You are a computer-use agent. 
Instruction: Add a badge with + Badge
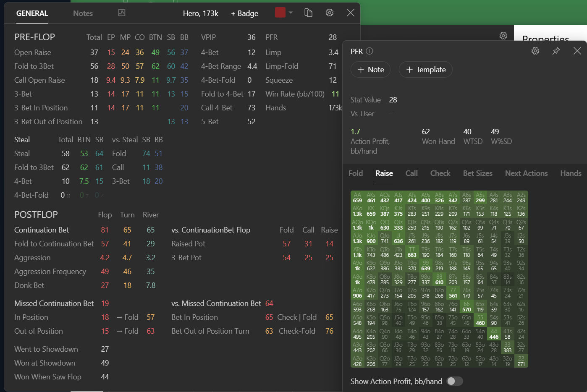[x=244, y=13]
